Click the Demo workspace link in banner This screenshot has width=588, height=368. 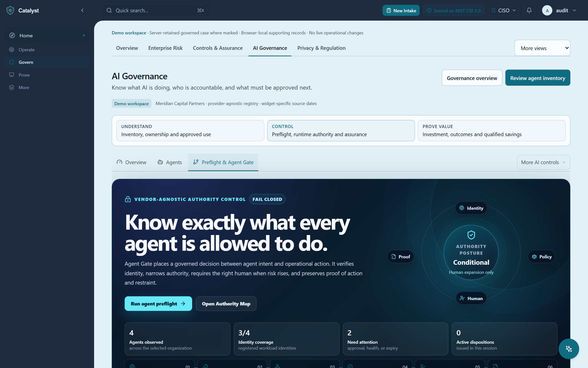click(x=129, y=33)
